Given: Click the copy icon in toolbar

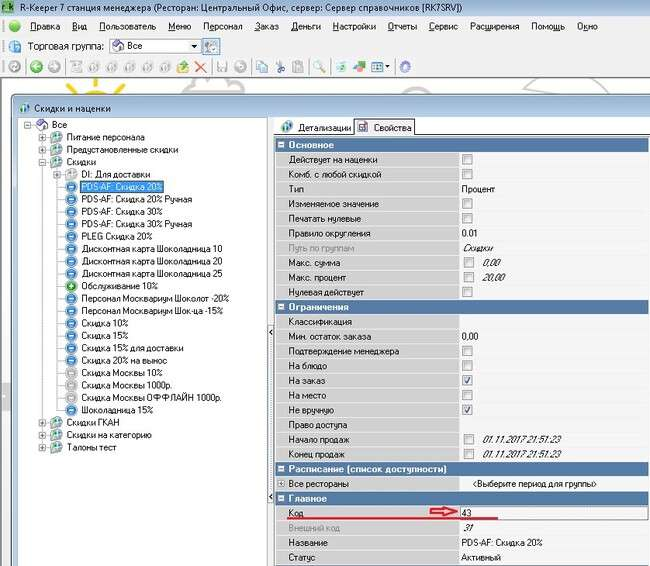Looking at the screenshot, I should tap(261, 67).
